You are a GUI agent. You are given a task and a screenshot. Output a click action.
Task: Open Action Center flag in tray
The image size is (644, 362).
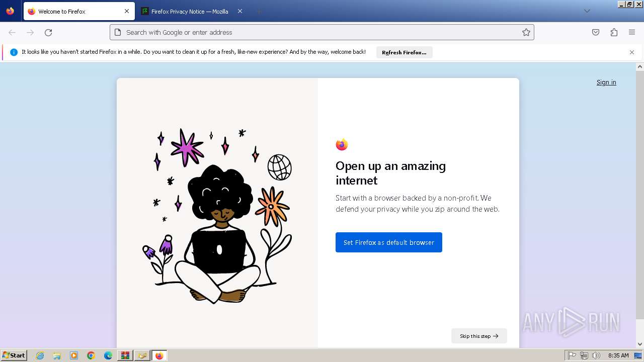[x=572, y=355]
